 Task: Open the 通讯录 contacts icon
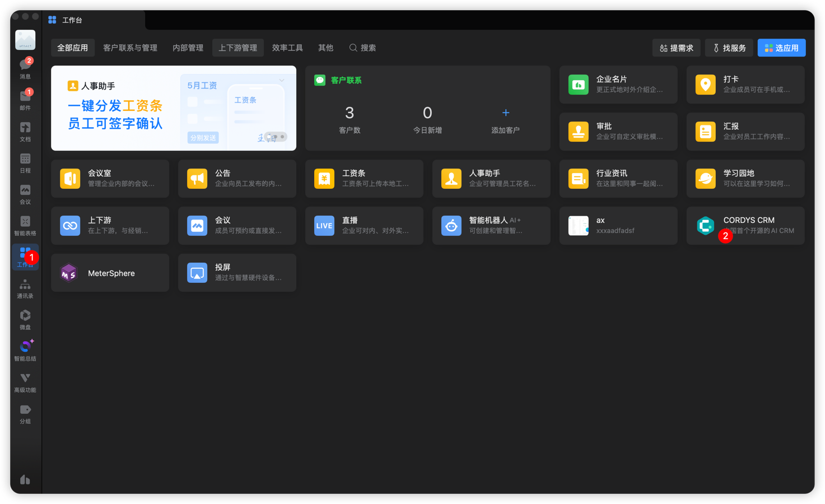[25, 287]
